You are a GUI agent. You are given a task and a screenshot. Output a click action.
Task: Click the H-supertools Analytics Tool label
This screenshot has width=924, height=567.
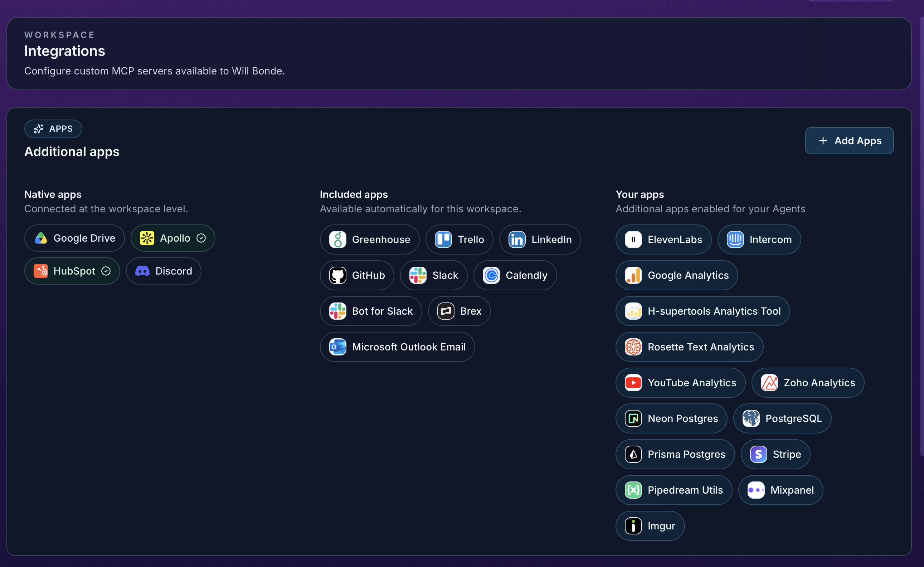[x=714, y=311]
